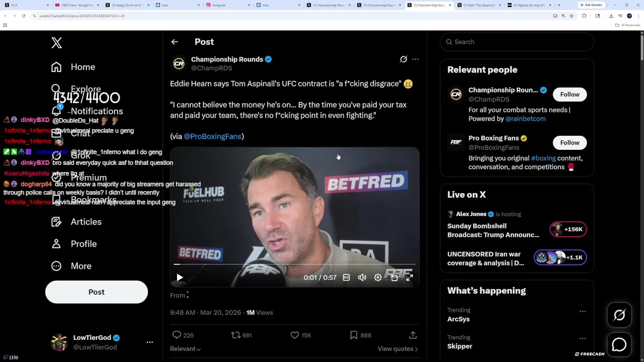Image resolution: width=644 pixels, height=362 pixels.
Task: Open the three-dot post options menu
Action: pos(415,59)
